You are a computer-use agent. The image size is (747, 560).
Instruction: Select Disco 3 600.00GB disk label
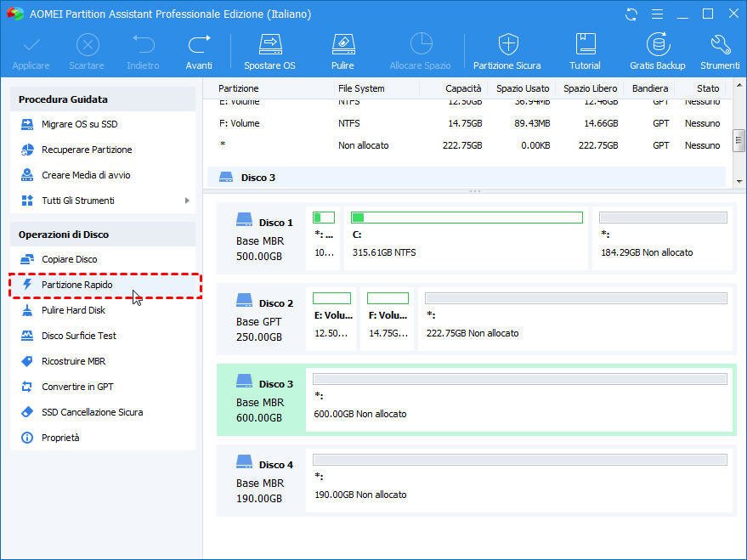click(261, 400)
